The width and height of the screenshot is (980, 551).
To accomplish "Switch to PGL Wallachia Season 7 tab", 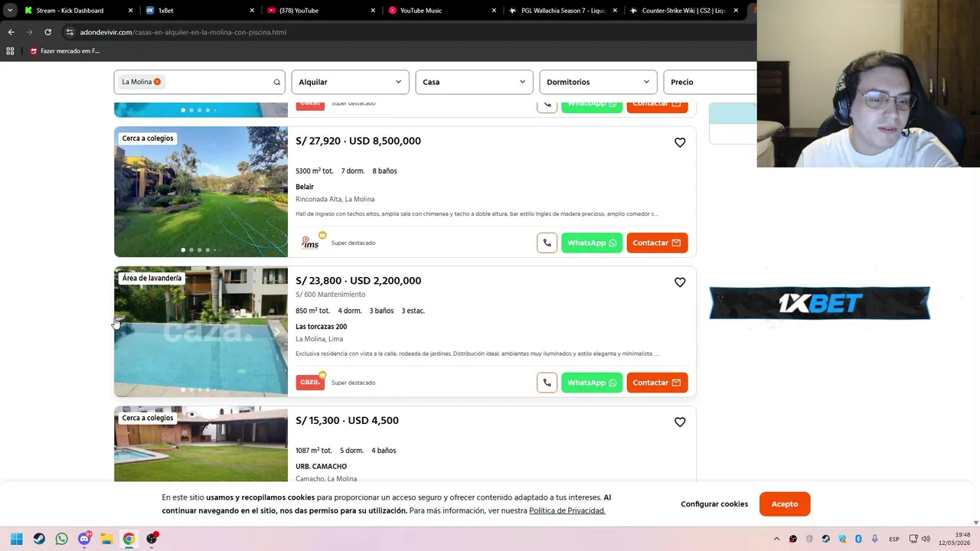I will tap(563, 11).
